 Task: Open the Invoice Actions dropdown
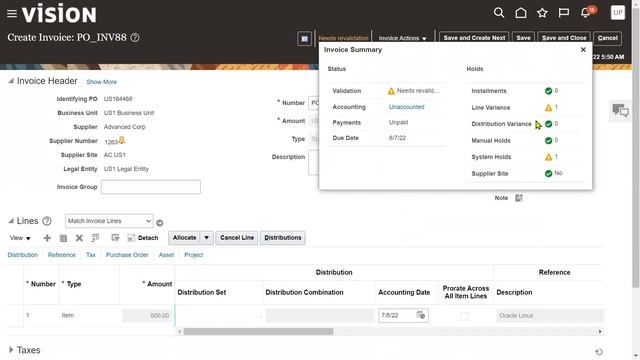[402, 38]
